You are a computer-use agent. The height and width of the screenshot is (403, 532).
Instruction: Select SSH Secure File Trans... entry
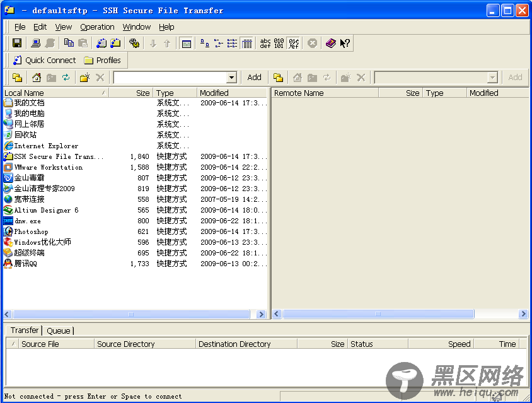point(59,156)
